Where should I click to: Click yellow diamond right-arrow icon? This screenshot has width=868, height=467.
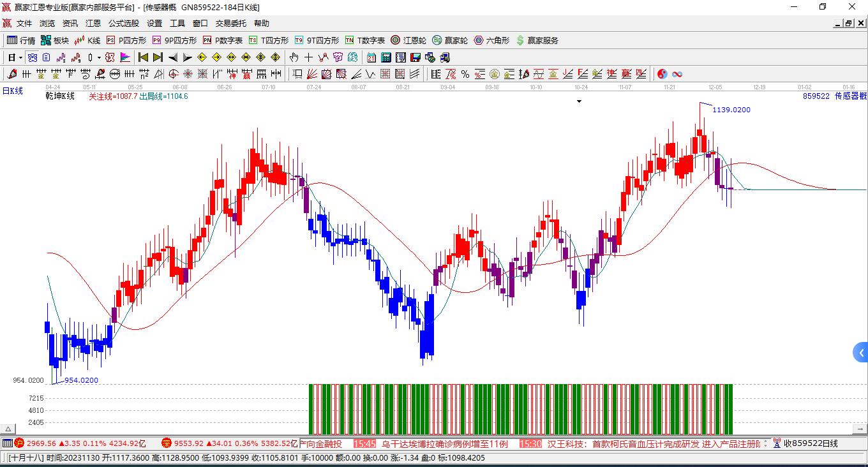[216, 57]
